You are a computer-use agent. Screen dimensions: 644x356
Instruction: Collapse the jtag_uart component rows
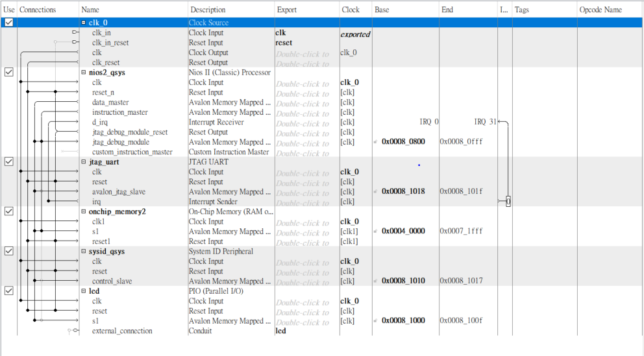point(83,161)
